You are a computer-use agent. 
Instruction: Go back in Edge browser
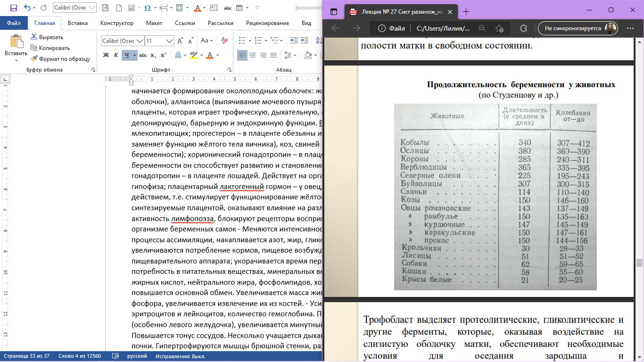(336, 28)
